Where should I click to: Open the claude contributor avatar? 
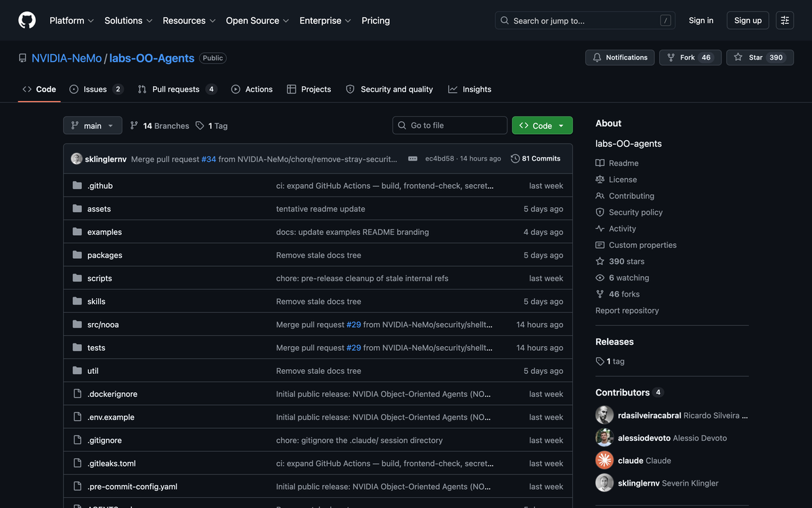(604, 461)
